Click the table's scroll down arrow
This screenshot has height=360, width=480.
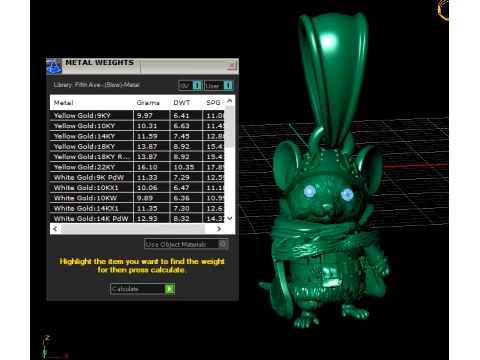point(230,218)
